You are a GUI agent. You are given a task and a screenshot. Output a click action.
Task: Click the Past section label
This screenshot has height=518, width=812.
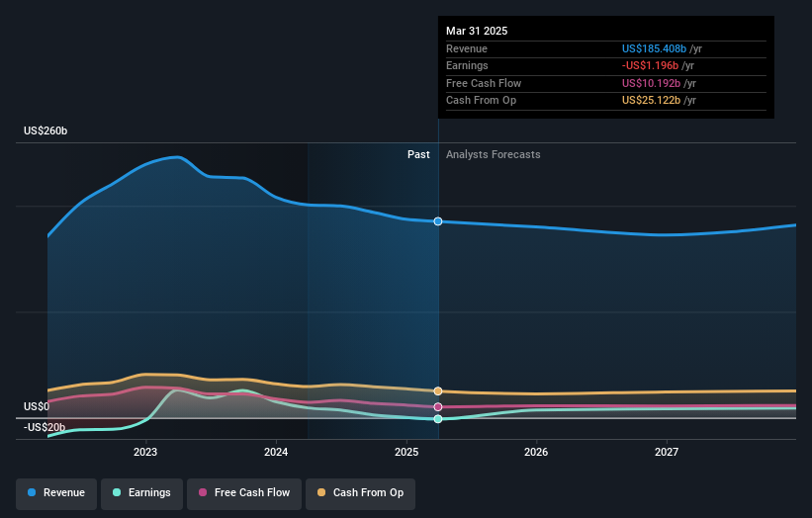(418, 155)
